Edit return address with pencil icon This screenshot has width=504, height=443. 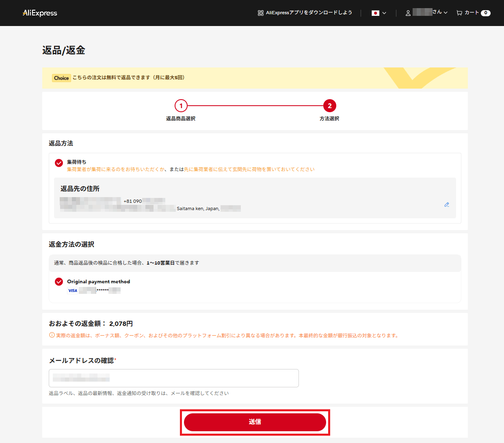[x=447, y=205]
